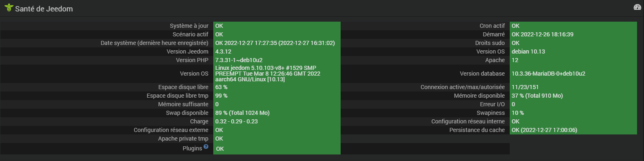Image resolution: width=644 pixels, height=161 pixels.
Task: Open the benchmark gauge icon at top right
Action: click(x=637, y=7)
